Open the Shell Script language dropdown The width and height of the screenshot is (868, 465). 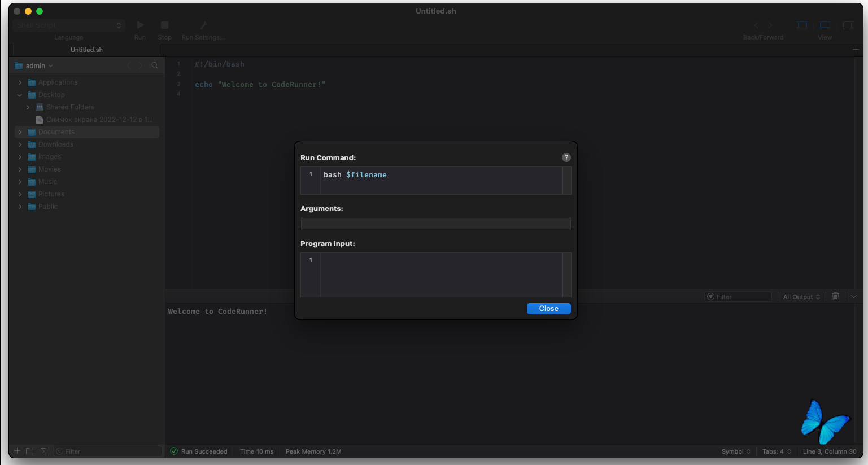tap(68, 25)
